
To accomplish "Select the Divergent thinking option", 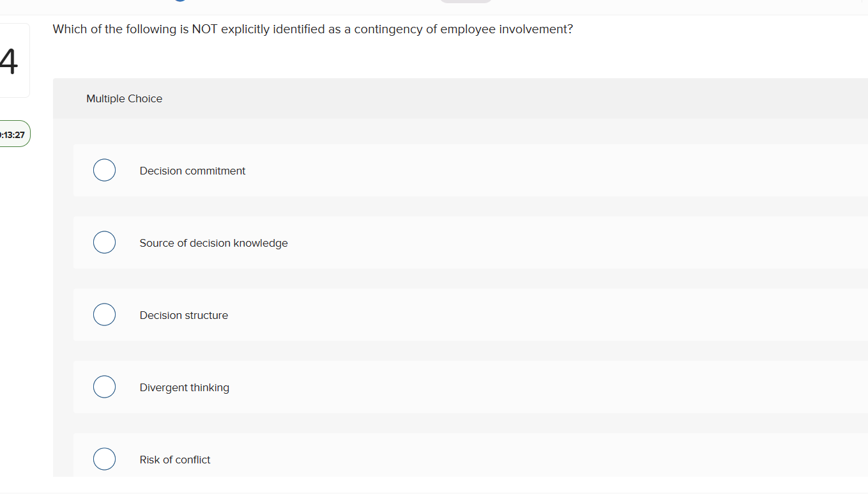I will pos(104,387).
